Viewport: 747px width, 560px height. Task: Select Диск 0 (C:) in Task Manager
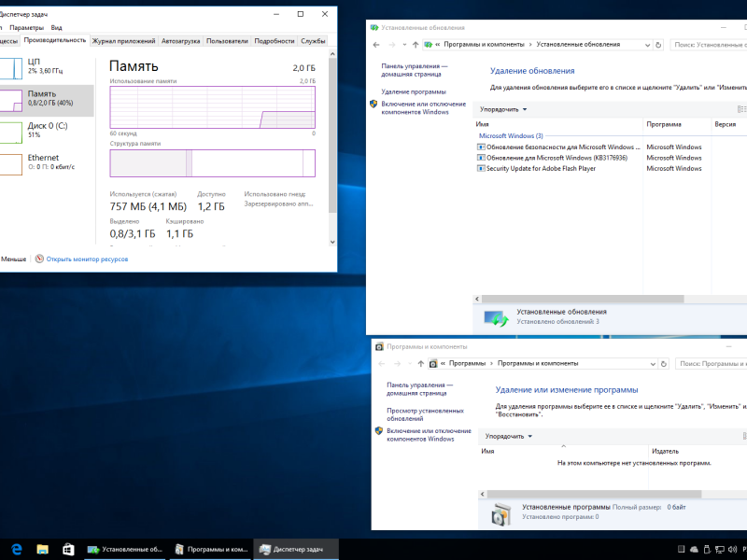tap(47, 132)
